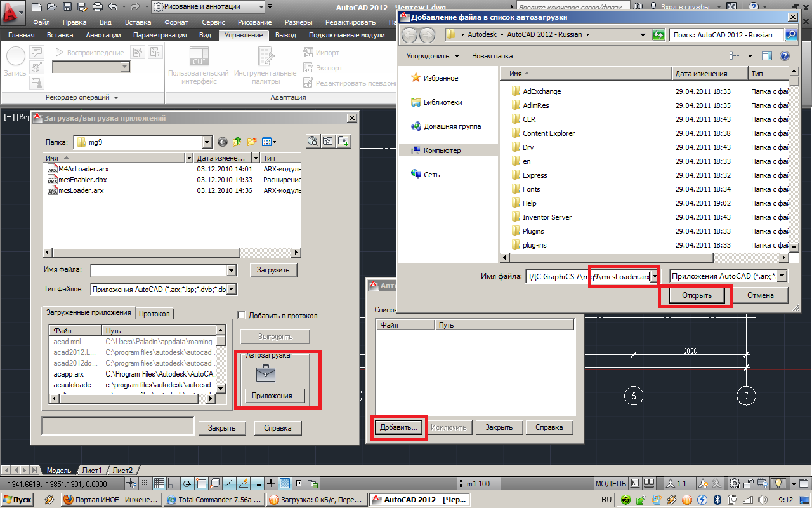Viewport: 812px width, 508px height.
Task: Toggle Object snap in status bar
Action: point(201,484)
